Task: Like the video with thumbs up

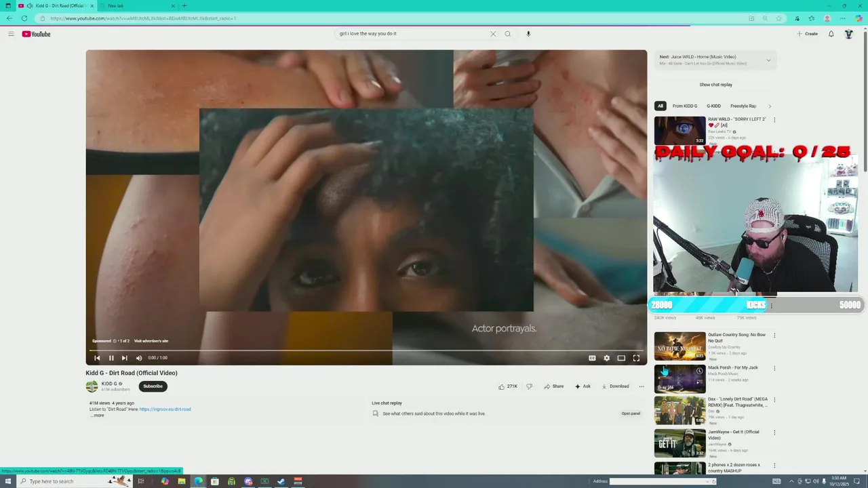Action: (x=508, y=386)
